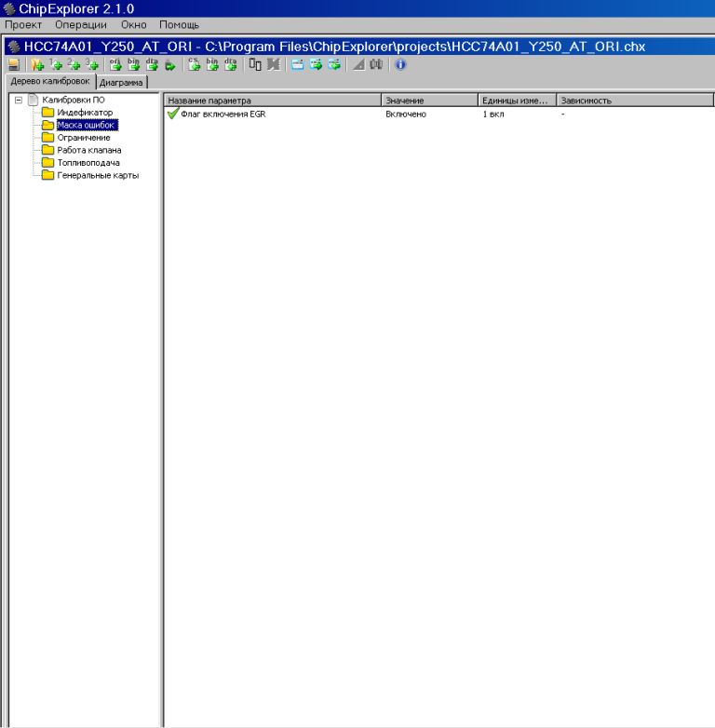Open the Операции menu
The height and width of the screenshot is (728, 715).
pos(81,24)
